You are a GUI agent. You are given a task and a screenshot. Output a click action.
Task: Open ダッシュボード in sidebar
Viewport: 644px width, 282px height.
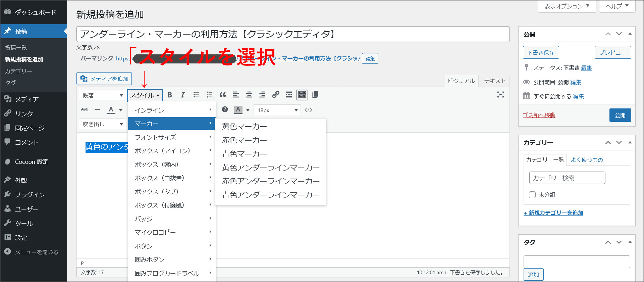pos(34,12)
